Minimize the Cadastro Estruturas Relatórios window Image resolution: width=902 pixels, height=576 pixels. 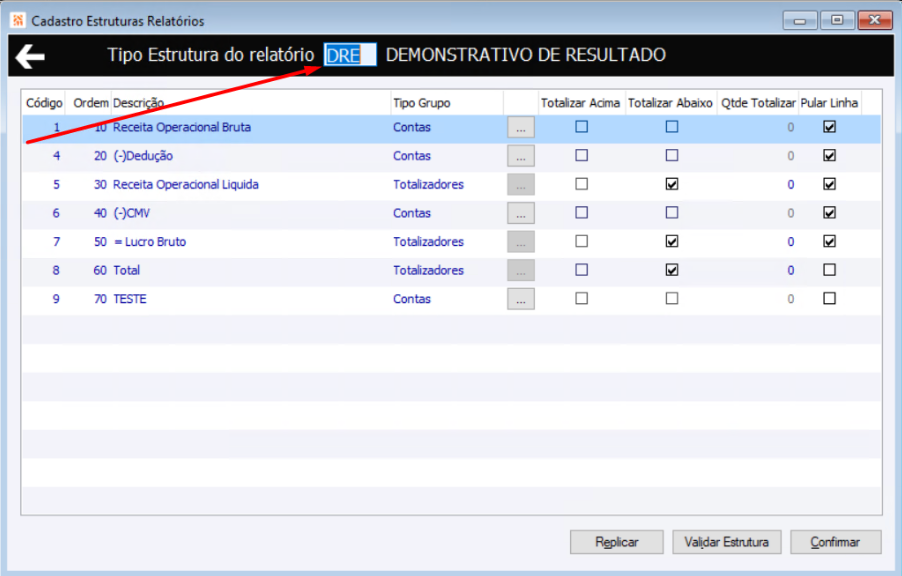(x=800, y=21)
